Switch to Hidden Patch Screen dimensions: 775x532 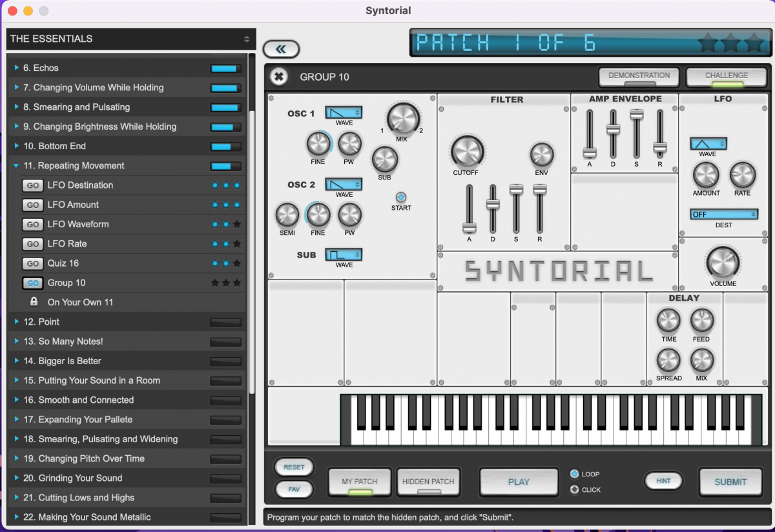coord(428,482)
